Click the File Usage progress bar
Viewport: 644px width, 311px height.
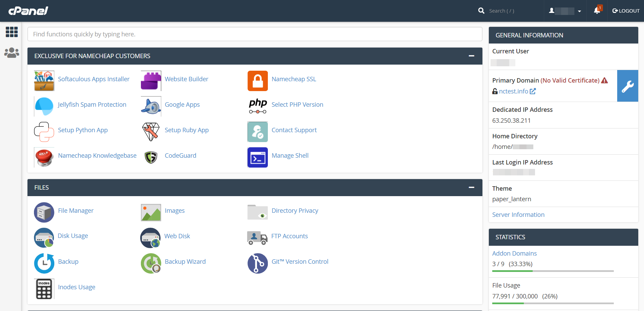[x=553, y=303]
